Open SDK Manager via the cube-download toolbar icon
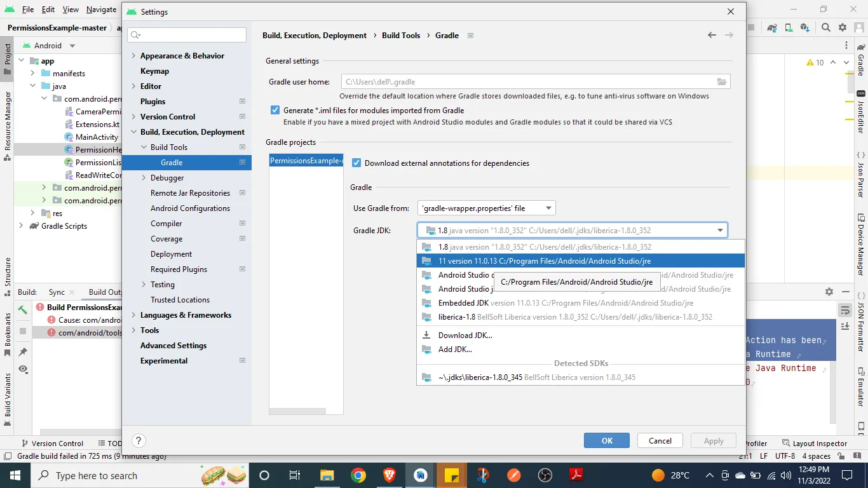Image resolution: width=868 pixels, height=488 pixels. pyautogui.click(x=805, y=28)
